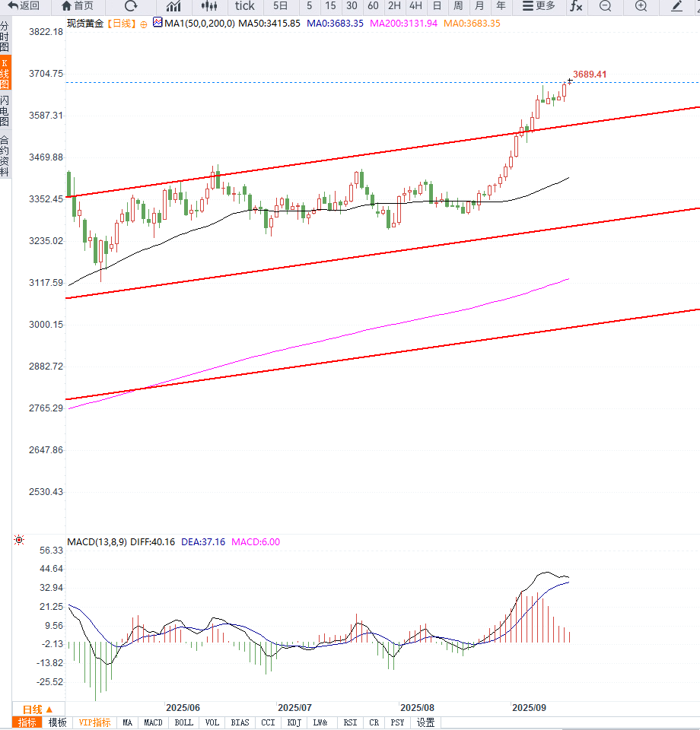Screen dimensions: 700x730
Task: Click the 3704.75 price axis label
Action: click(x=46, y=74)
